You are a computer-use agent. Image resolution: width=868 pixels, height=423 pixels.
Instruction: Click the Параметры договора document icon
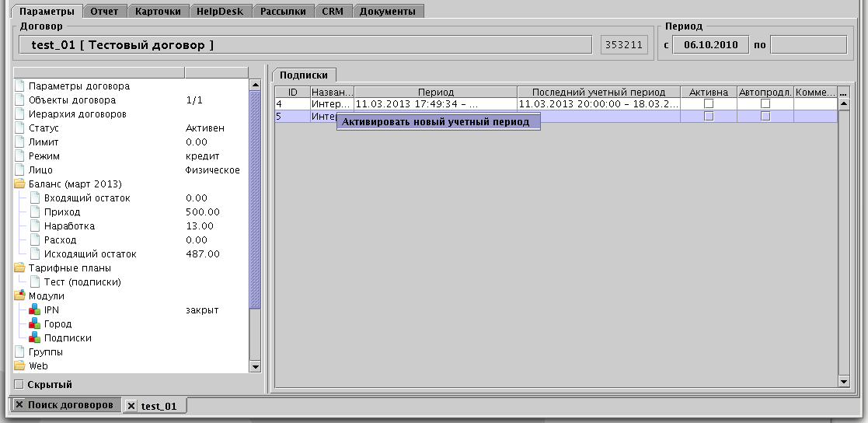(x=20, y=86)
